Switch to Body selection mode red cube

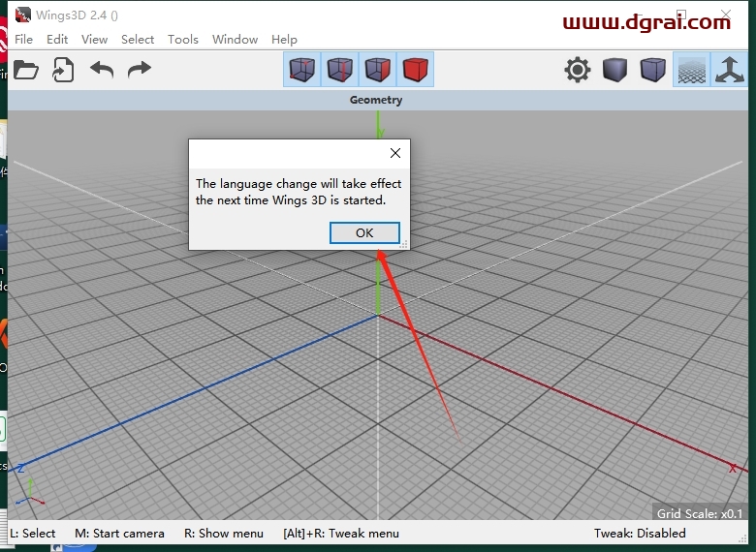click(415, 70)
